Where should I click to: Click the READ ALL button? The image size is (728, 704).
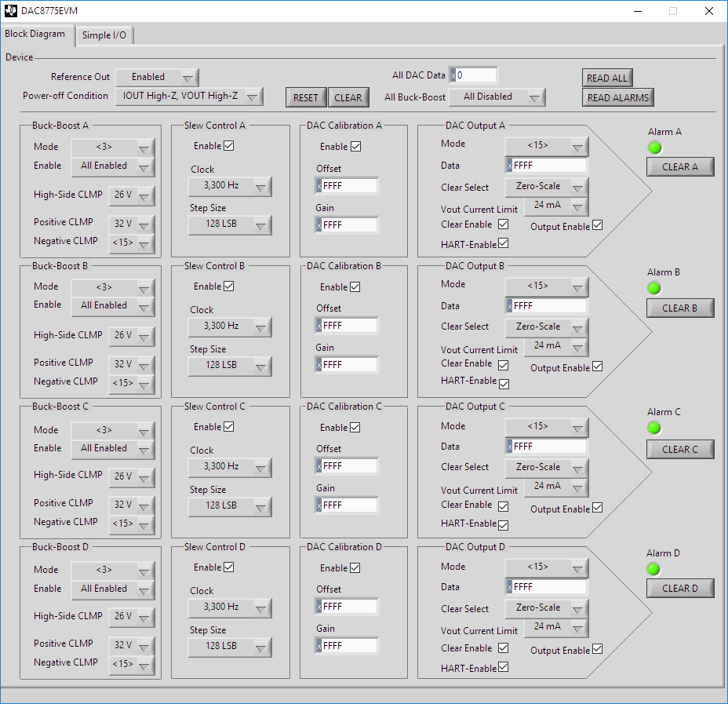pyautogui.click(x=607, y=78)
